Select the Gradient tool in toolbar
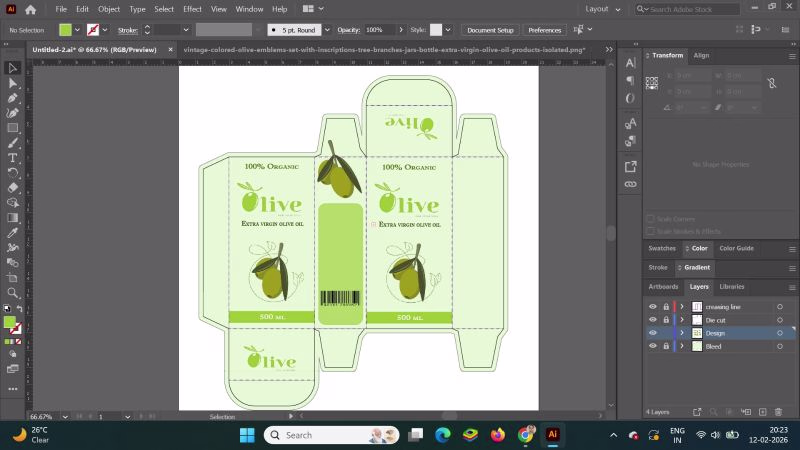Viewport: 800px width, 450px height. click(x=13, y=218)
